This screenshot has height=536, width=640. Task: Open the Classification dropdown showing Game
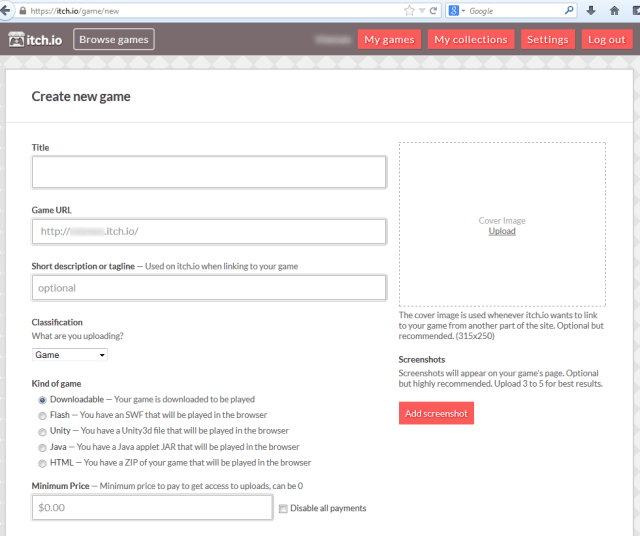(70, 355)
